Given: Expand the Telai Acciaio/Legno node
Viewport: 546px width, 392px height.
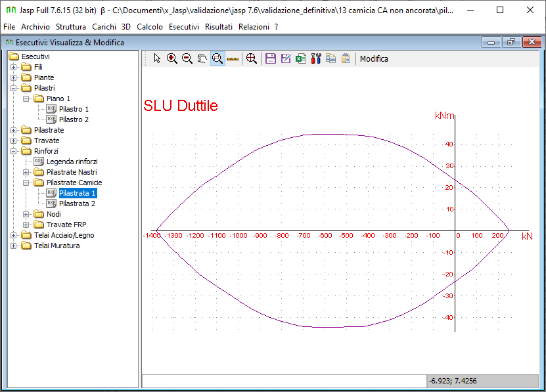Looking at the screenshot, I should point(13,235).
